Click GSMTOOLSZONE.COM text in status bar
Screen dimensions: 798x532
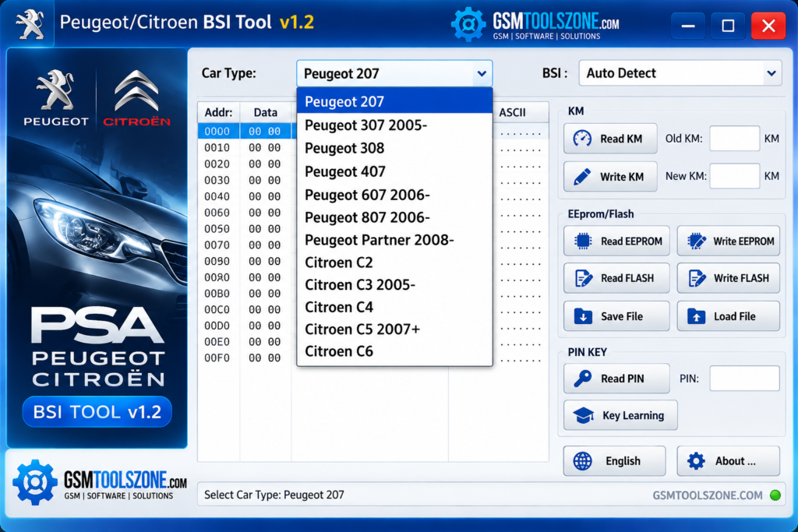(x=708, y=495)
